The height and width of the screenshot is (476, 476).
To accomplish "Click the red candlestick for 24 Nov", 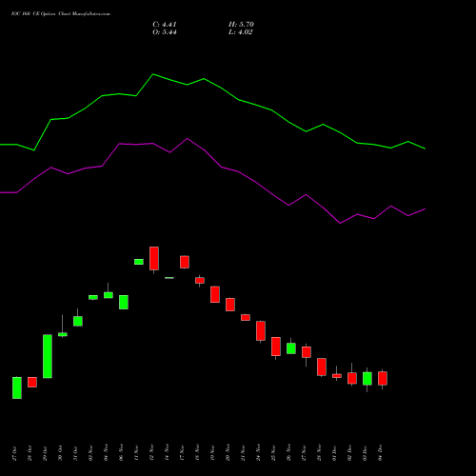I will click(261, 331).
